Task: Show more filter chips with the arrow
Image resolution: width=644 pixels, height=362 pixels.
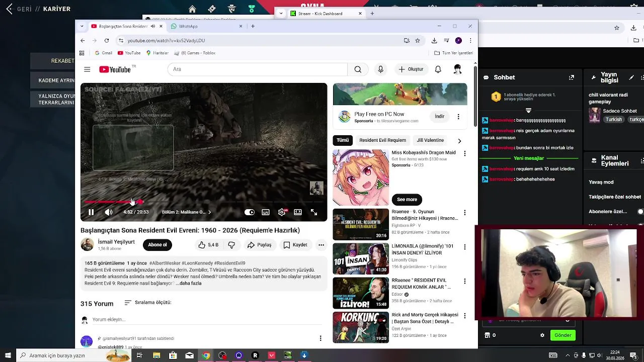Action: pyautogui.click(x=459, y=141)
